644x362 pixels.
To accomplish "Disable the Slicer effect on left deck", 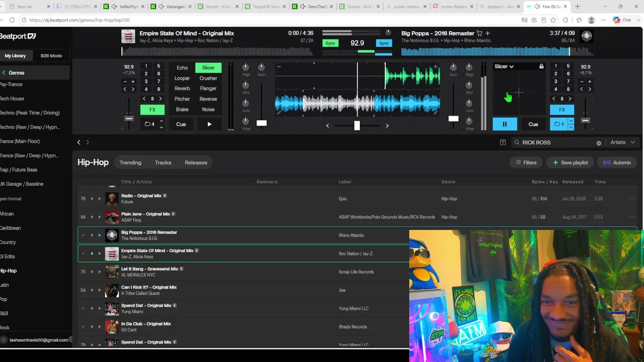I will click(x=208, y=68).
